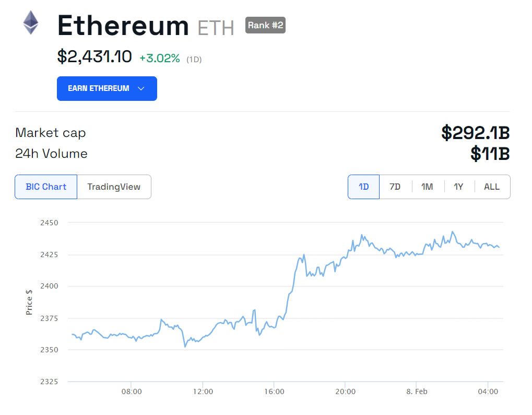Click the 2400 price gridline label
532x415 pixels.
[x=49, y=286]
